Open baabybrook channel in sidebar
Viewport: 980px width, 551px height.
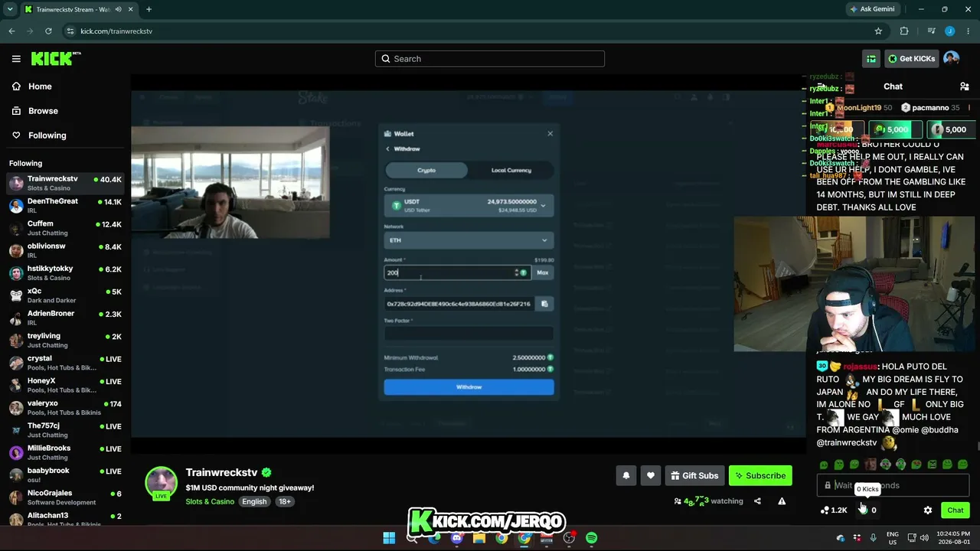tap(65, 474)
